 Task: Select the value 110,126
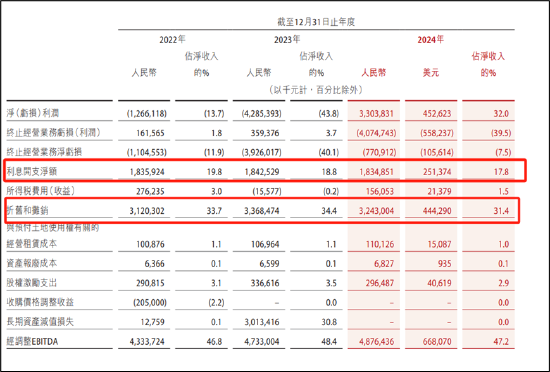380,244
